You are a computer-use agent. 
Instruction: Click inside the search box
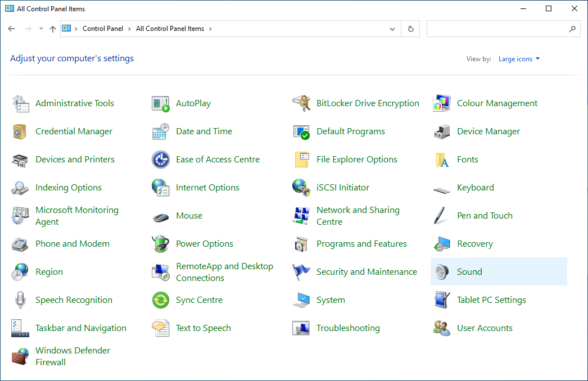click(x=500, y=29)
